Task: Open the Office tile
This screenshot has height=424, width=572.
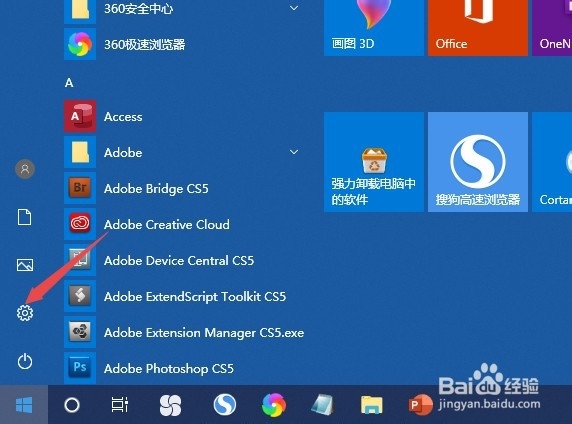Action: (x=478, y=28)
